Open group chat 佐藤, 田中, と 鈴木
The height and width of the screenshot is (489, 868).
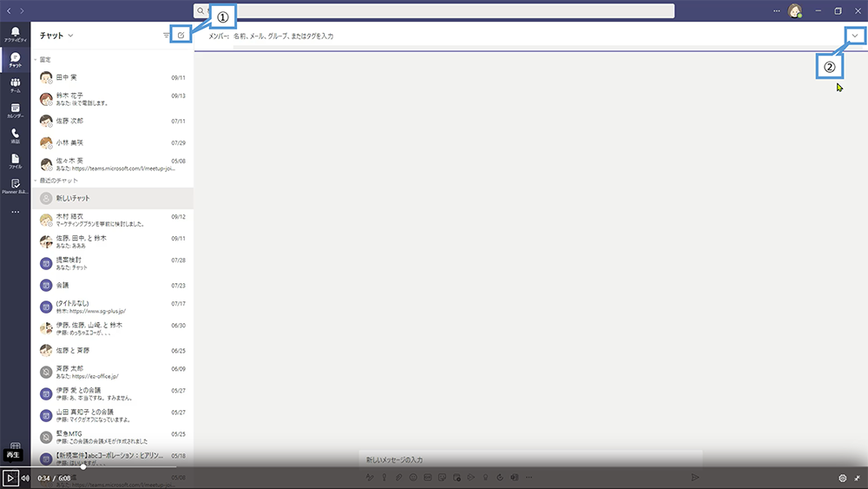click(112, 241)
